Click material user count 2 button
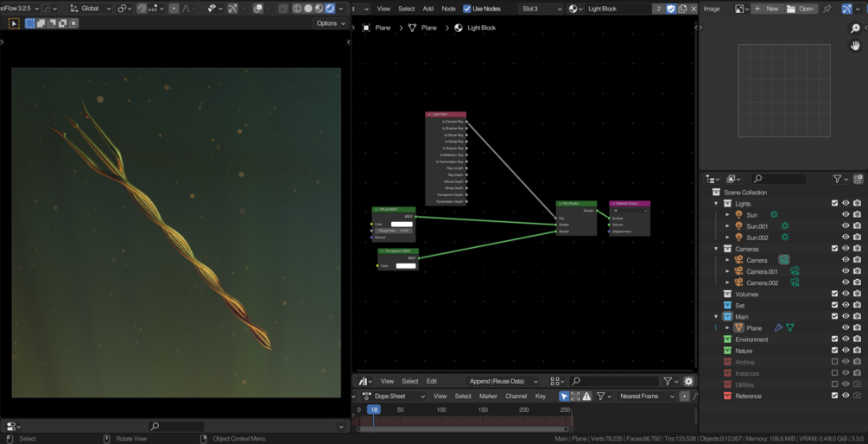Viewport: 868px width, 444px height. [659, 9]
